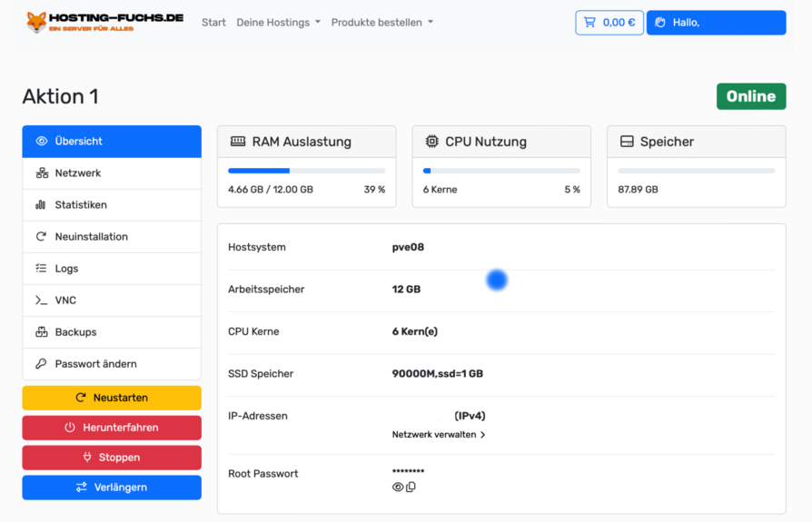Click the 5 % CPU usage value
812x522 pixels.
click(572, 190)
